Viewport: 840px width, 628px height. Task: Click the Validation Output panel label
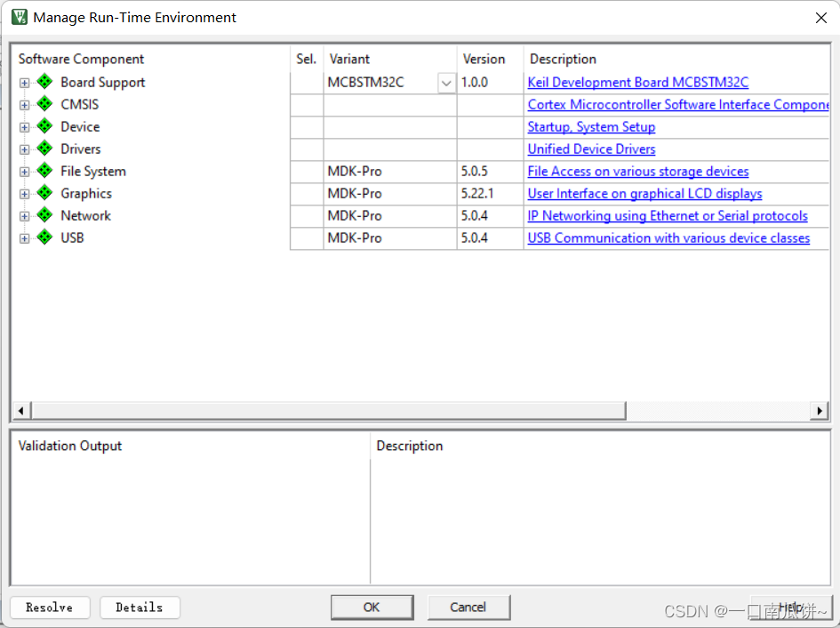[x=70, y=446]
